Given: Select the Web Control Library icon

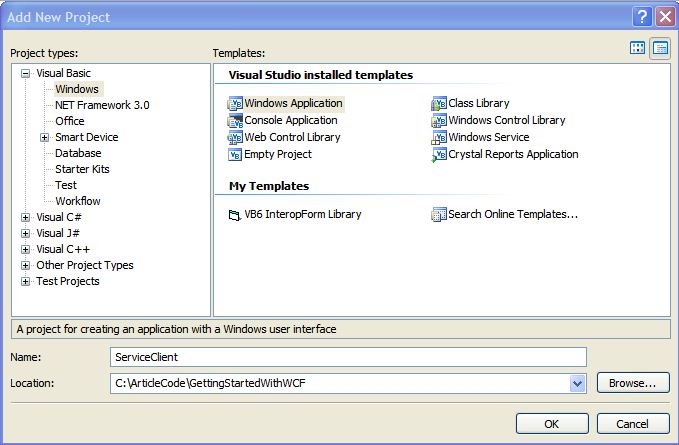Looking at the screenshot, I should [235, 138].
